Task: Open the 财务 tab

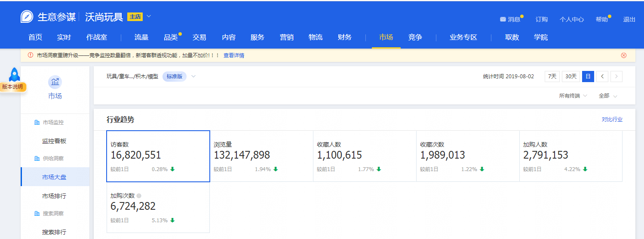Action: [x=345, y=37]
